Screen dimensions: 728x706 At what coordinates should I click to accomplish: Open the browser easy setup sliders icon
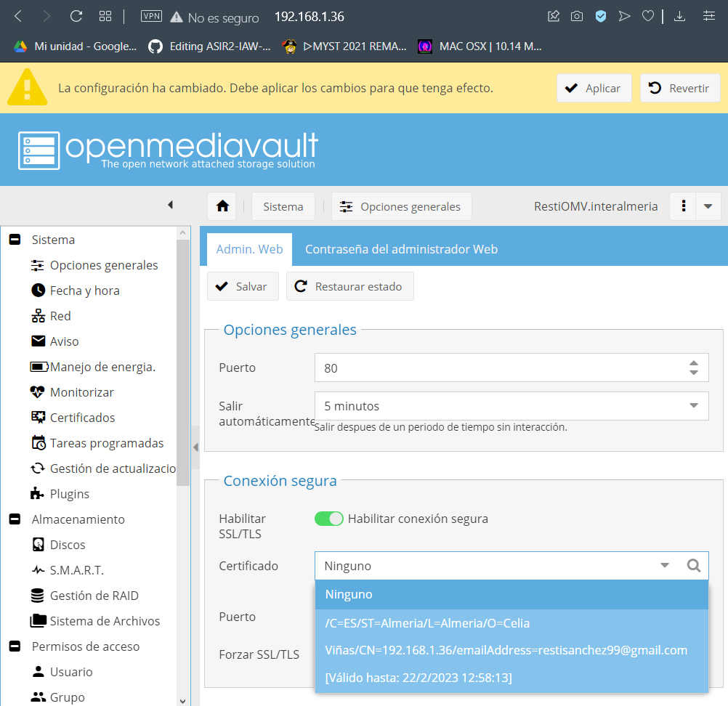point(709,17)
